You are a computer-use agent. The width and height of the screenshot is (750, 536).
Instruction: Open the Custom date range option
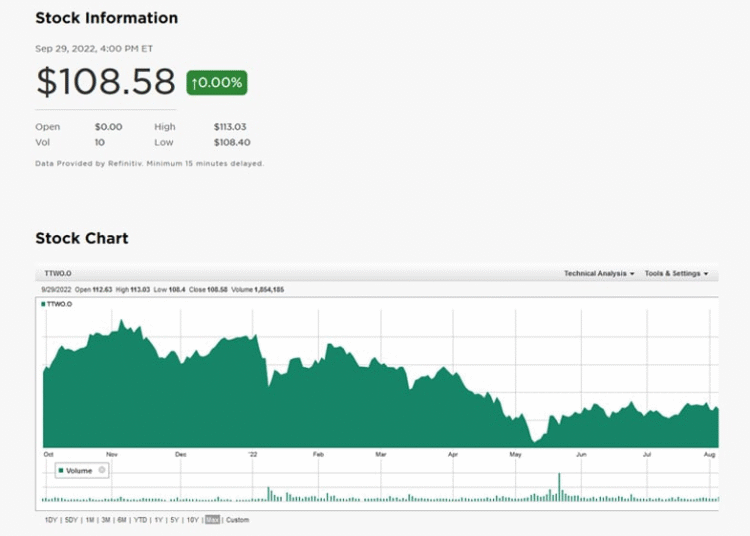coord(237,520)
